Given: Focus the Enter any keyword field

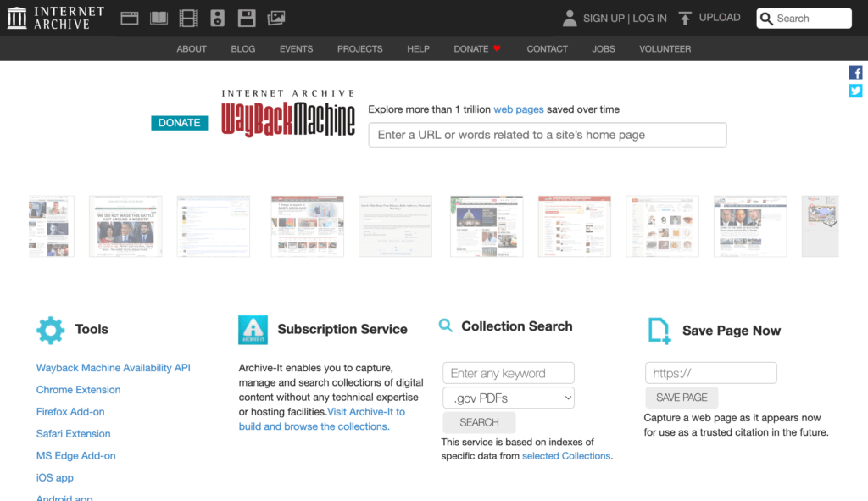Looking at the screenshot, I should coord(509,373).
